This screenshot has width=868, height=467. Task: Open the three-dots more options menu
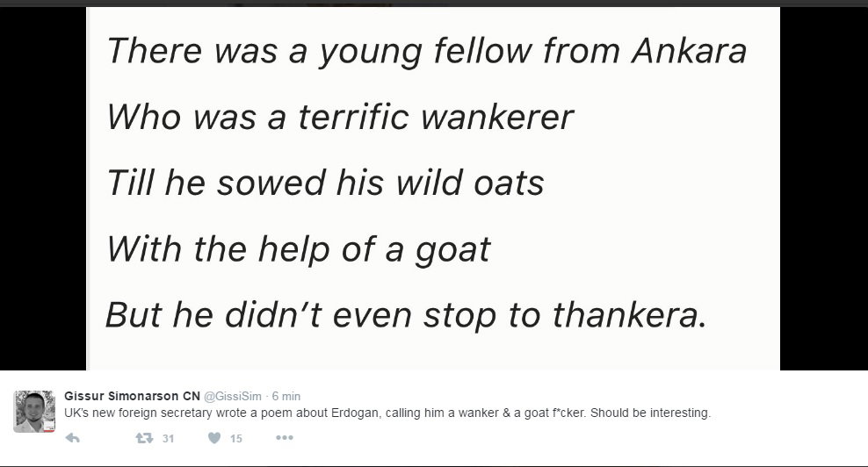(284, 438)
